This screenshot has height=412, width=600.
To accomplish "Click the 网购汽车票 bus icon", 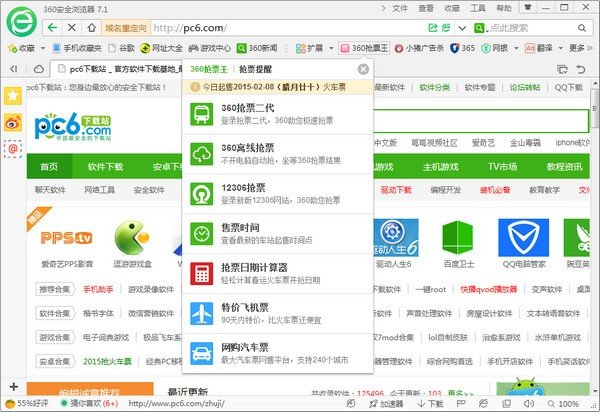I will coord(201,352).
